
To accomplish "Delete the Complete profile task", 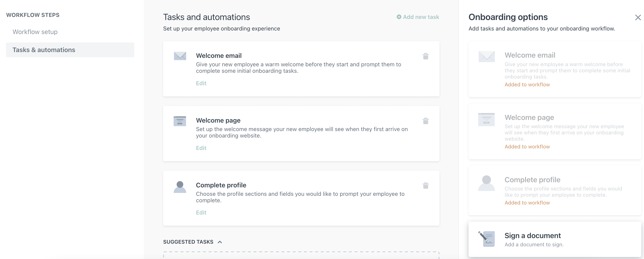I will tap(425, 186).
